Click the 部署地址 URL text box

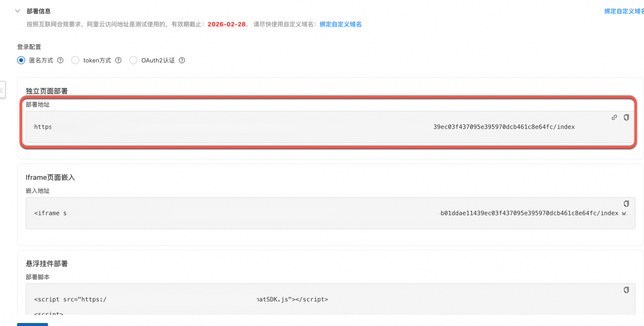[331, 127]
